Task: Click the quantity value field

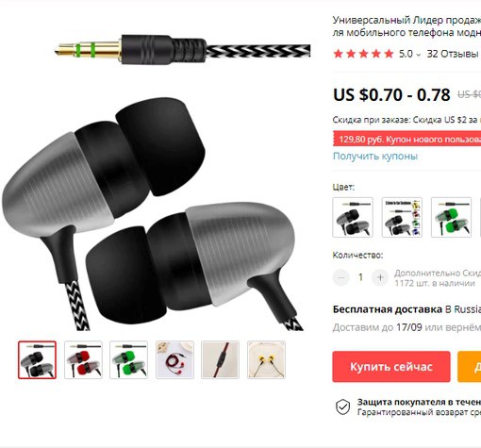Action: click(x=360, y=277)
